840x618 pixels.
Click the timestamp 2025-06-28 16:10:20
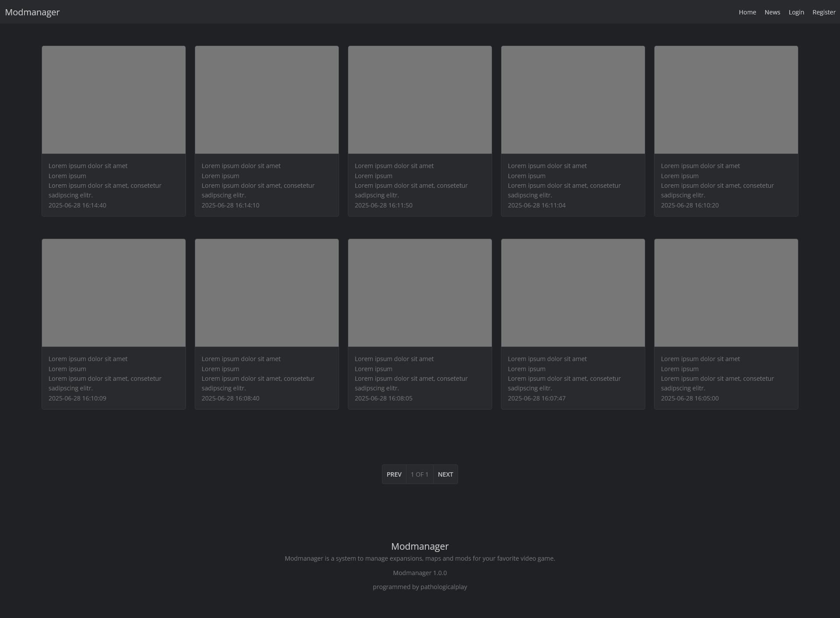(x=690, y=205)
